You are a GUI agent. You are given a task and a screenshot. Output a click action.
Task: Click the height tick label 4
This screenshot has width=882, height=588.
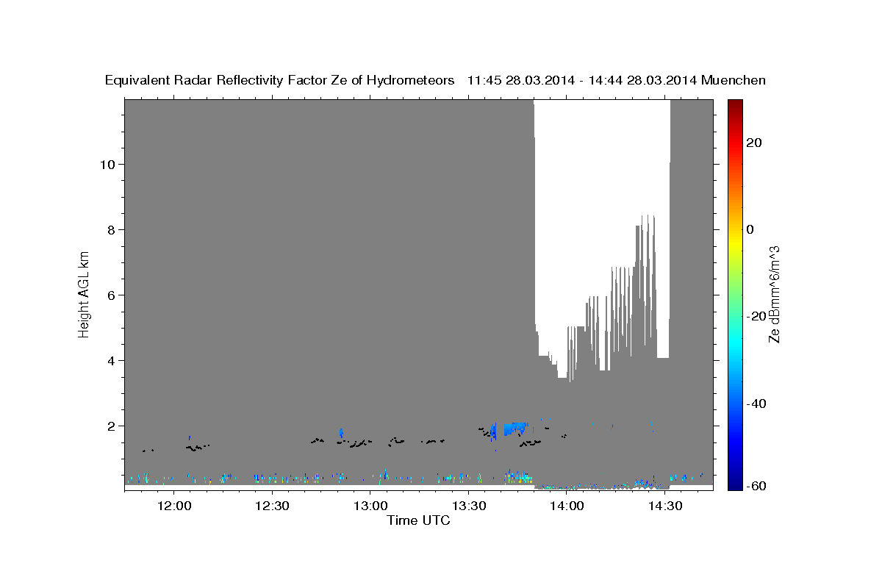(x=112, y=360)
